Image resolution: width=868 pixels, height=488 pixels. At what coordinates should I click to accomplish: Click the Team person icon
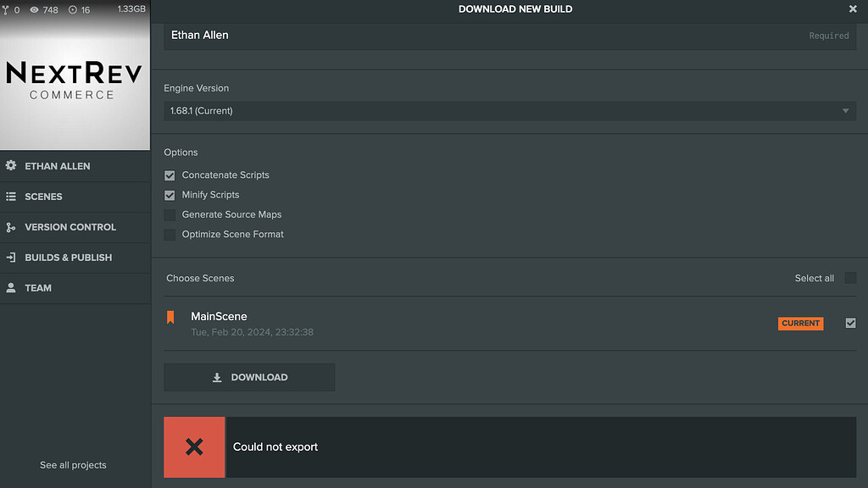pyautogui.click(x=11, y=288)
